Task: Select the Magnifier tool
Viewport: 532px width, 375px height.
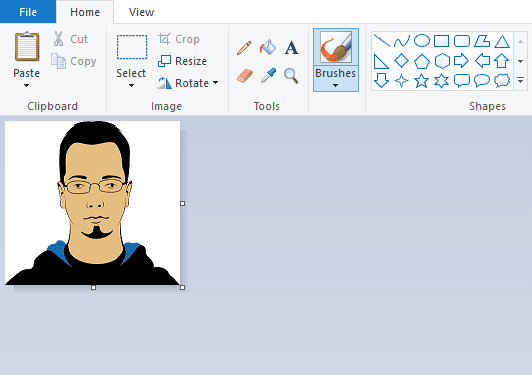Action: coord(291,76)
